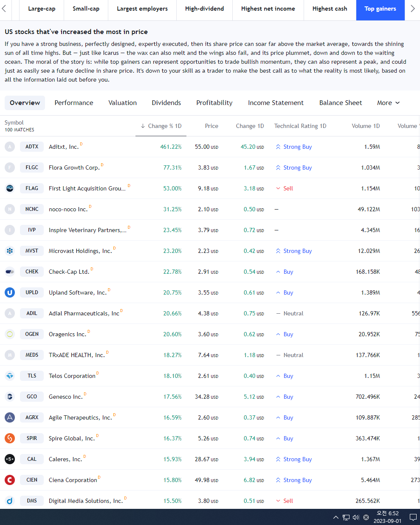
Task: Switch to the Valuation tab
Action: (x=123, y=103)
